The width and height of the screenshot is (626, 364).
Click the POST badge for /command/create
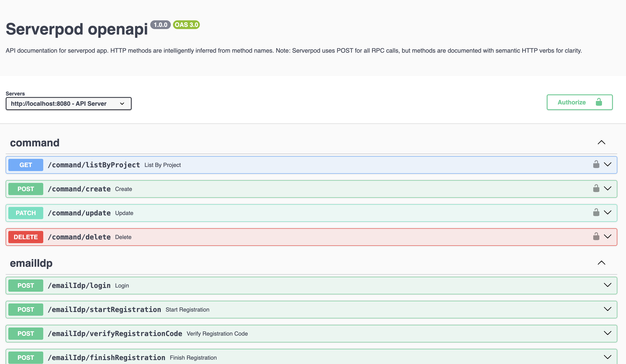click(26, 189)
